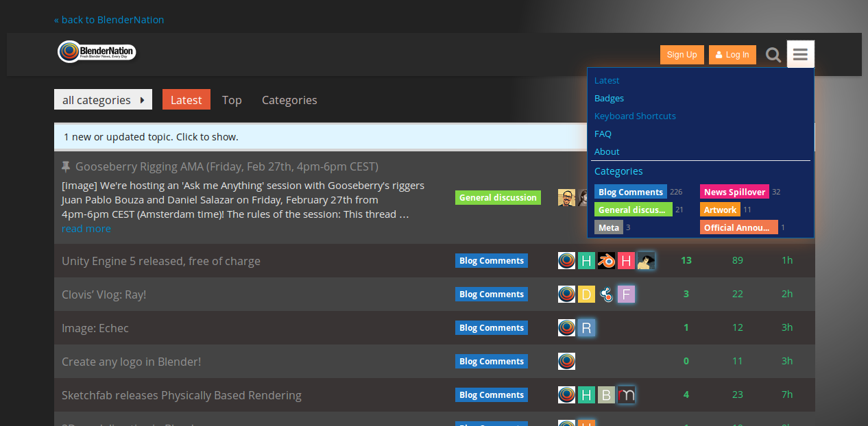Select Artwork category in the menu

pos(720,210)
